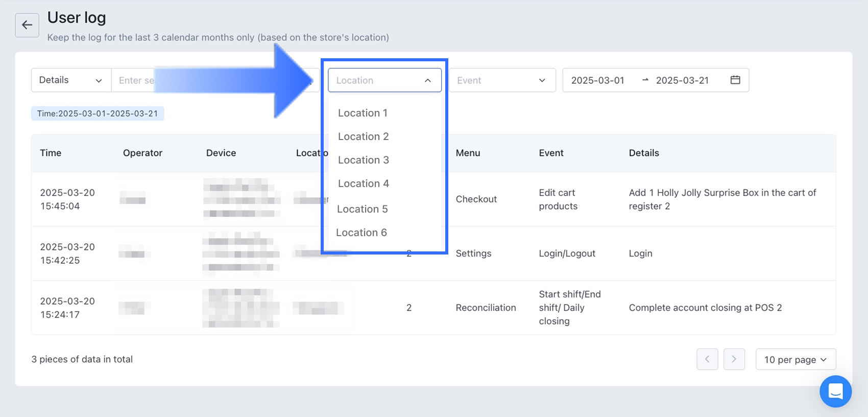Click the start date 2025-03-01 field
This screenshot has height=417, width=868.
(597, 80)
